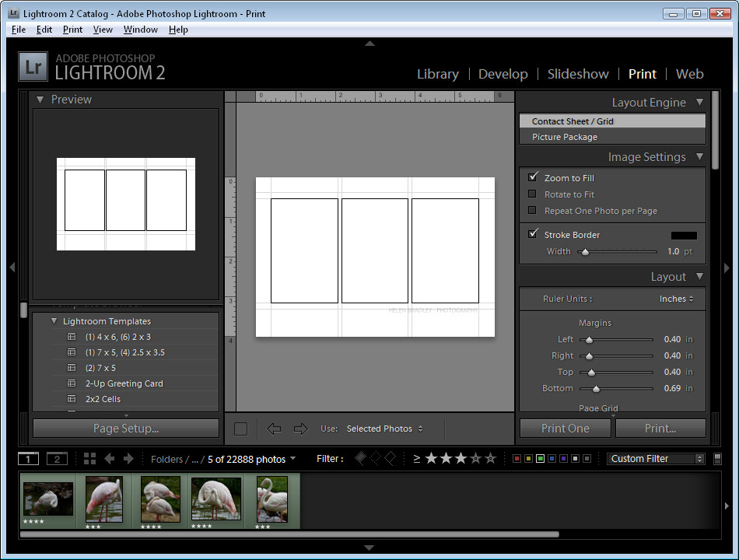The image size is (739, 560).
Task: Toggle the blue color label filter
Action: [552, 459]
